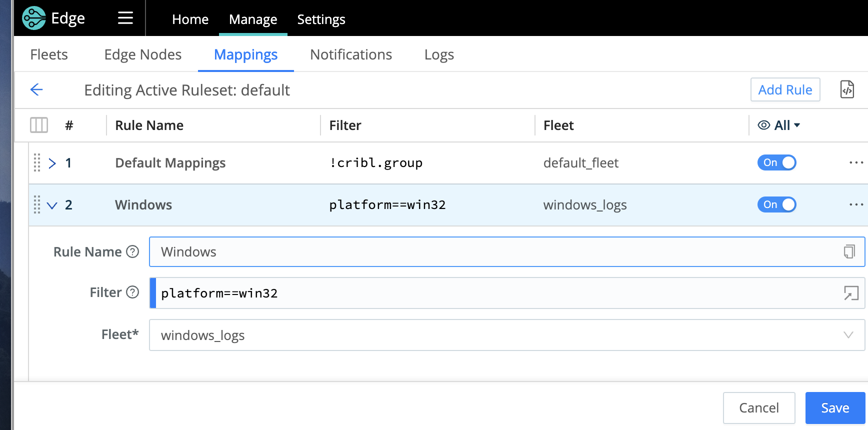
Task: Open the options menu for Default Mappings rule
Action: (x=855, y=163)
